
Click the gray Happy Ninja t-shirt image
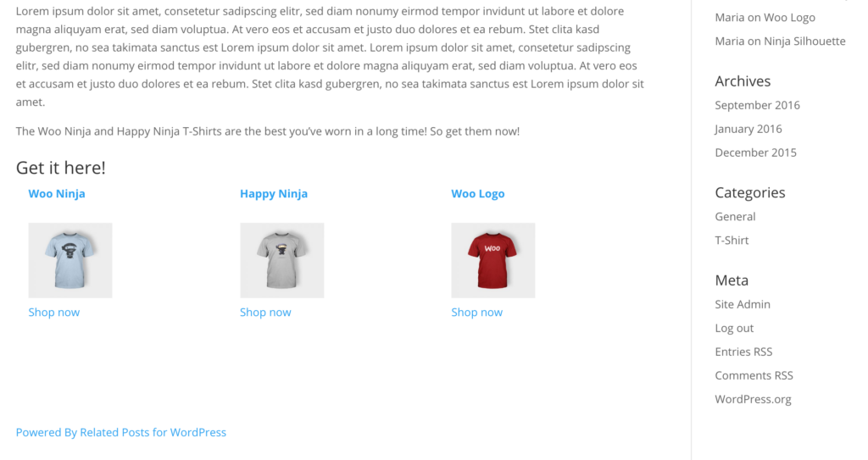pos(281,260)
